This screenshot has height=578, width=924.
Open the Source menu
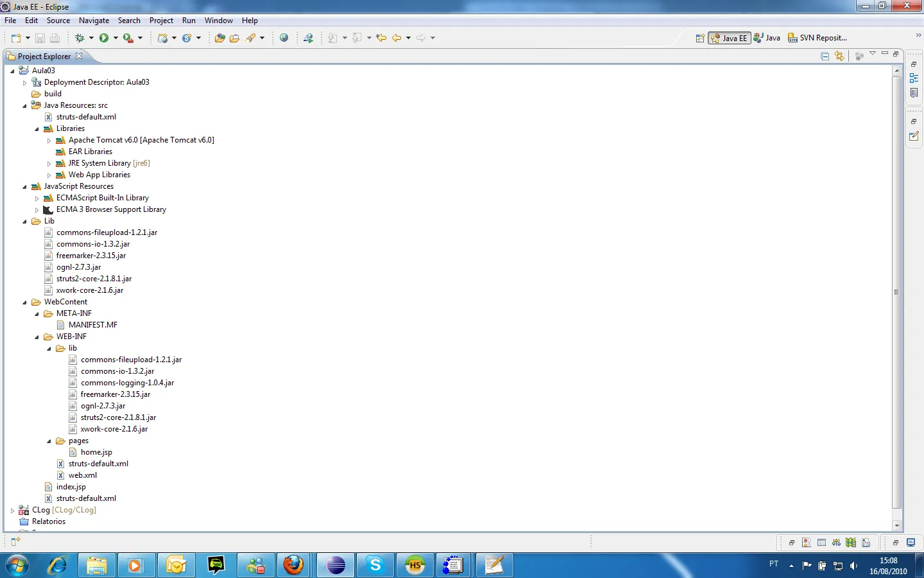58,21
